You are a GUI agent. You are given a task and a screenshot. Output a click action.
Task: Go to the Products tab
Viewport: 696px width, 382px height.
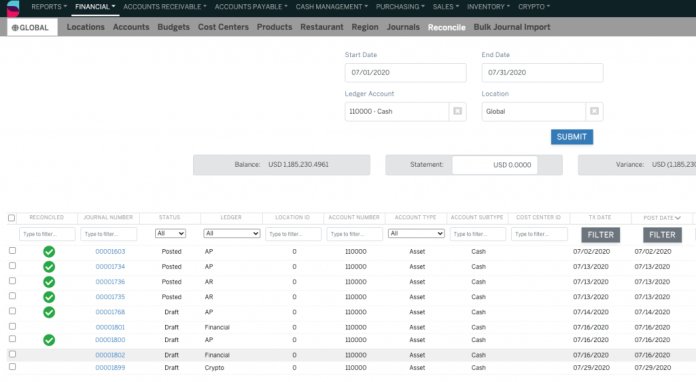coord(274,27)
